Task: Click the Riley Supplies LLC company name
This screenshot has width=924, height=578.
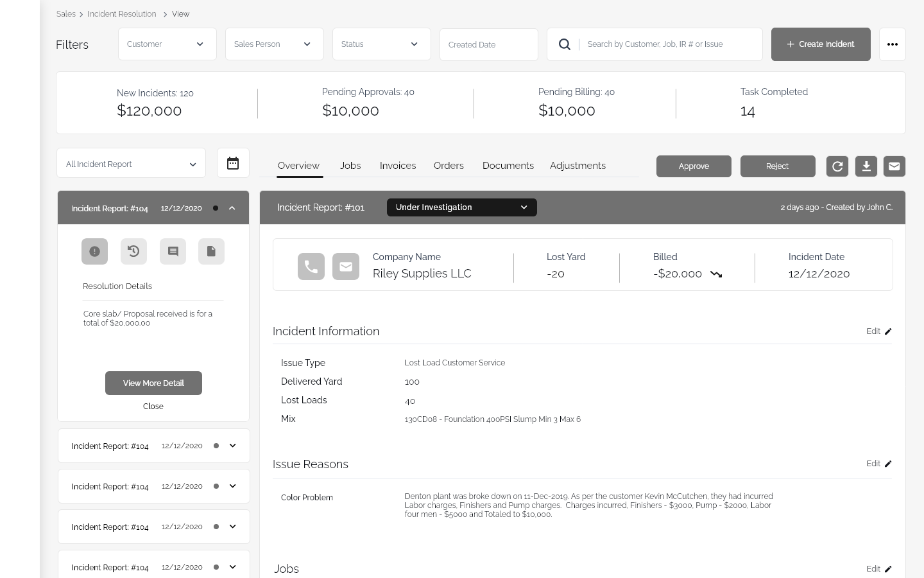Action: click(422, 274)
